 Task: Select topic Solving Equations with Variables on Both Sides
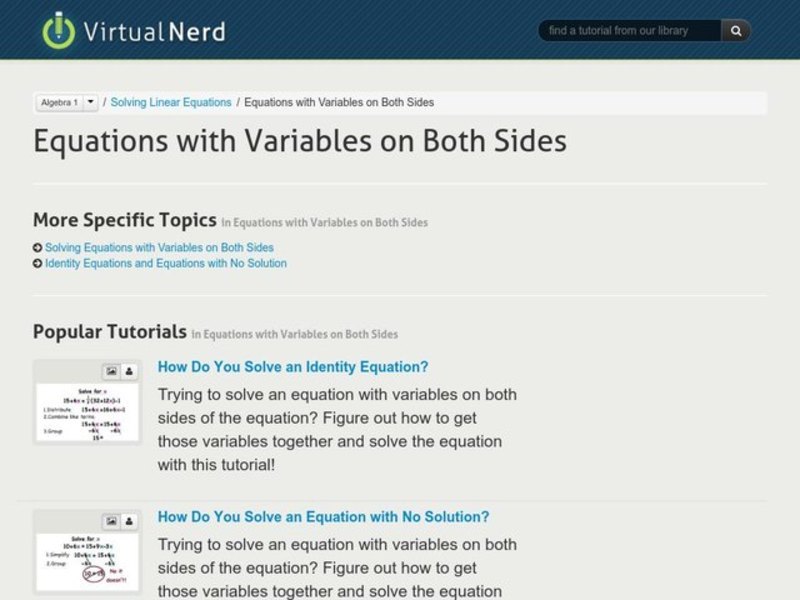coord(160,246)
